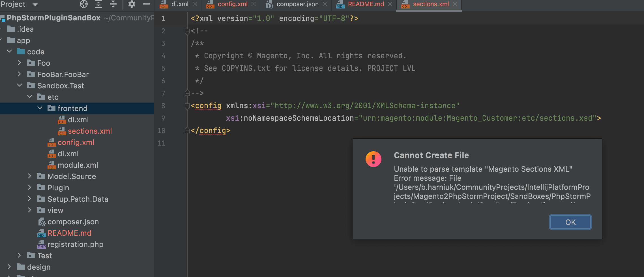Click the Copyright comment line in editor
The image size is (644, 277).
[300, 56]
